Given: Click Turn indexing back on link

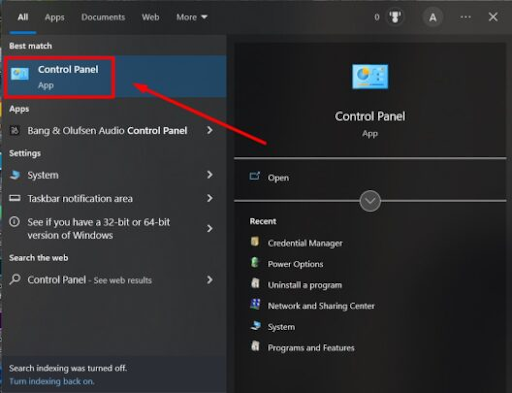Looking at the screenshot, I should (52, 381).
